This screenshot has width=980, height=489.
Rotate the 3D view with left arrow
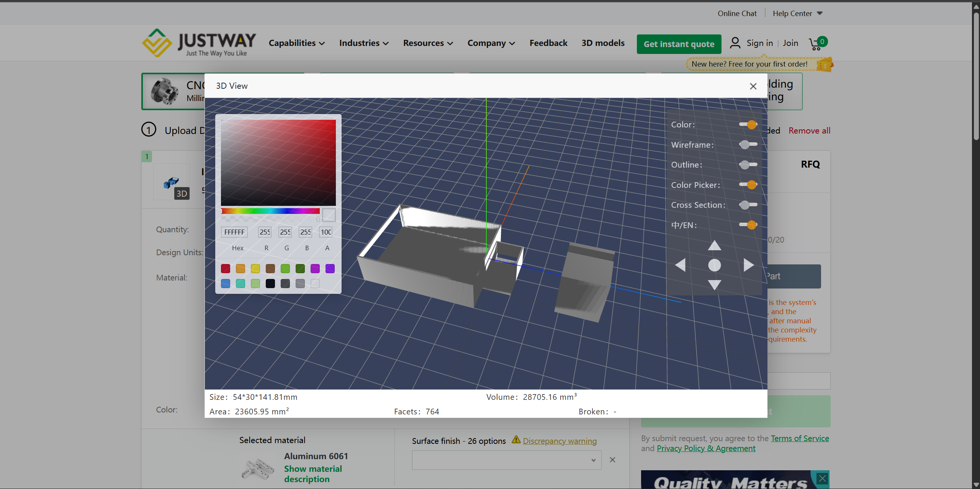click(681, 265)
